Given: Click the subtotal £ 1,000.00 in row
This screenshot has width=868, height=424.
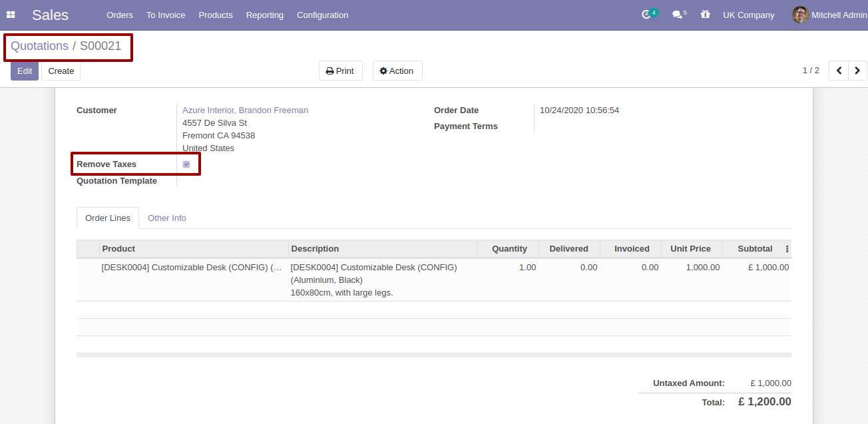Looking at the screenshot, I should [768, 268].
